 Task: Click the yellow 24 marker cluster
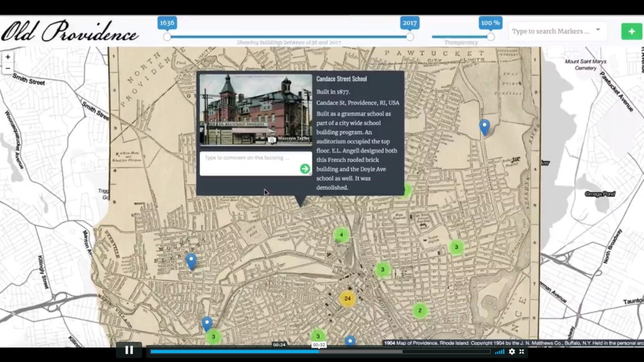[347, 298]
